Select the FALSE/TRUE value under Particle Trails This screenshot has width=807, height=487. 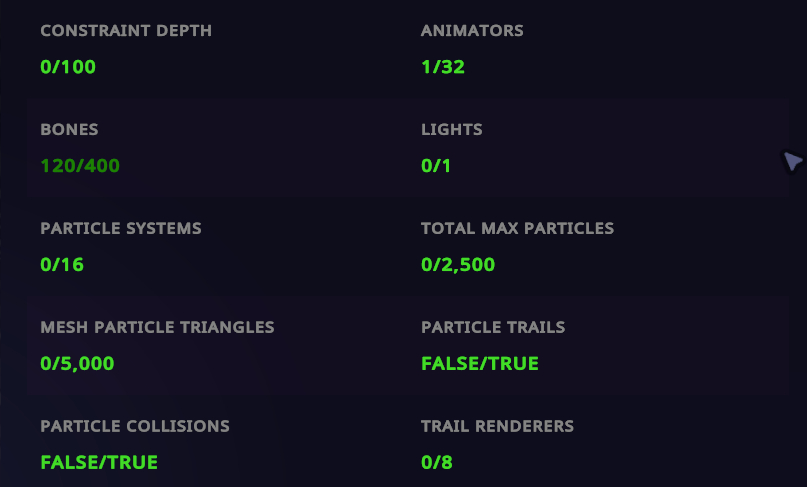click(x=480, y=364)
